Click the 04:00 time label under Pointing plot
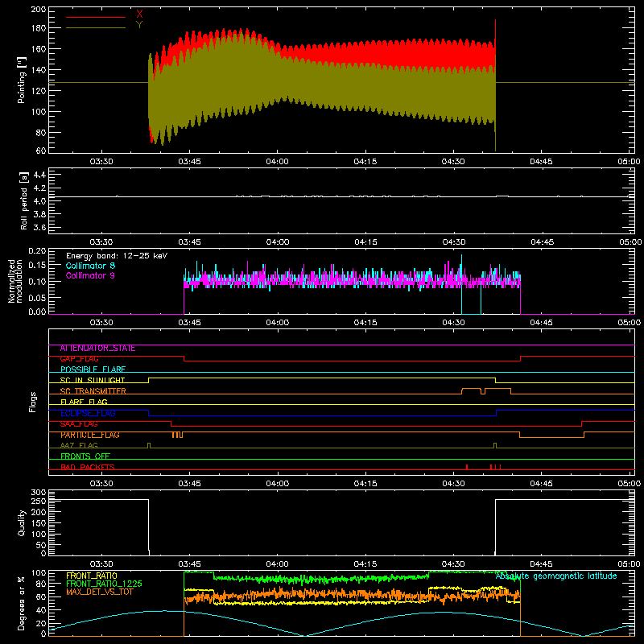The width and height of the screenshot is (644, 644). coord(277,162)
